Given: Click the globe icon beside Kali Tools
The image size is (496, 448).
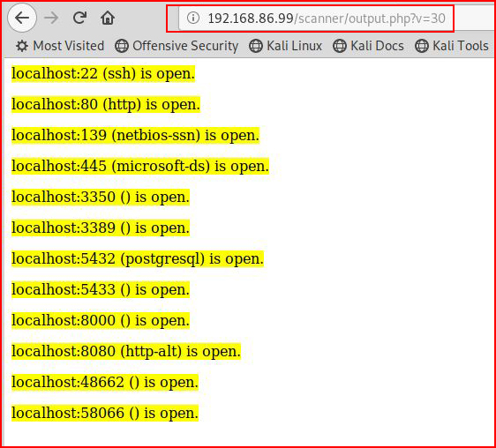Looking at the screenshot, I should 422,46.
